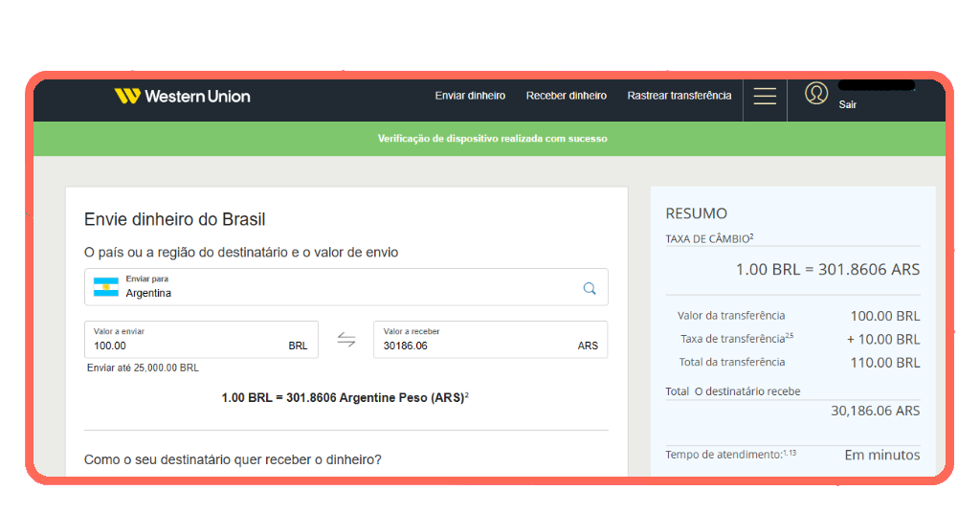Click the Como o seu destinatário question

click(233, 460)
